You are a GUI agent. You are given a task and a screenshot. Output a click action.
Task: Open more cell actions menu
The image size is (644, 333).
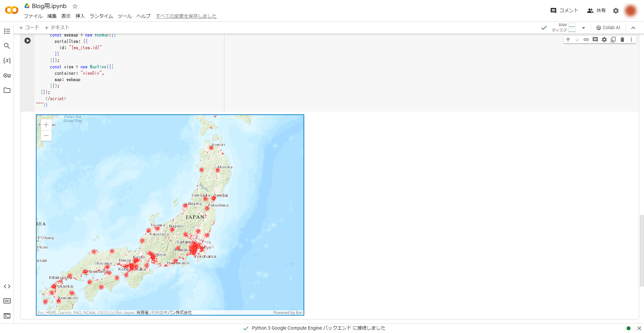[631, 40]
